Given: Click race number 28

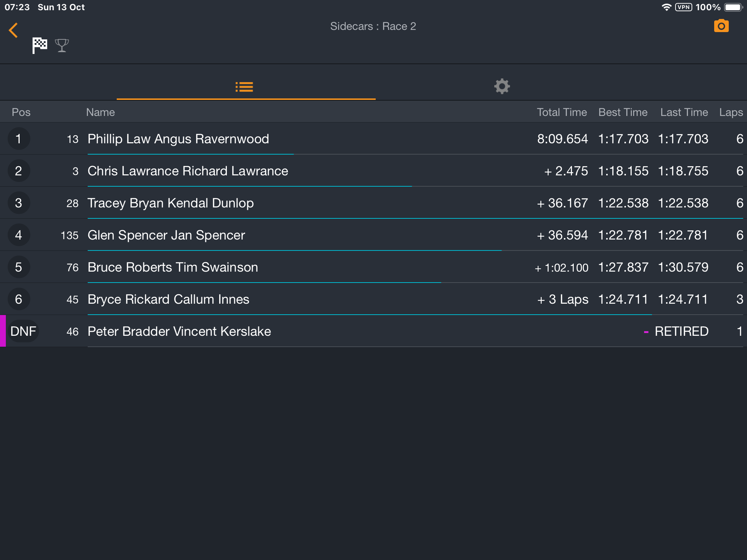Looking at the screenshot, I should tap(73, 203).
